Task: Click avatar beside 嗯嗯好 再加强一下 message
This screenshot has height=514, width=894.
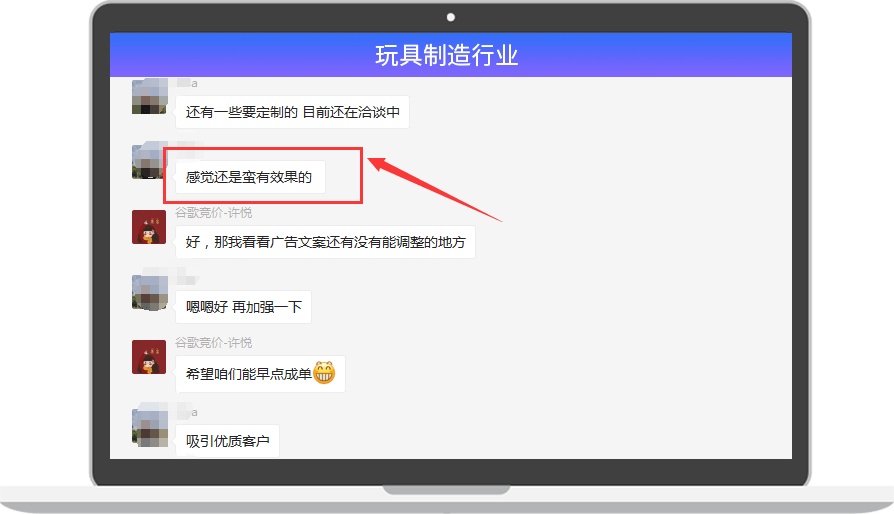Action: click(150, 293)
